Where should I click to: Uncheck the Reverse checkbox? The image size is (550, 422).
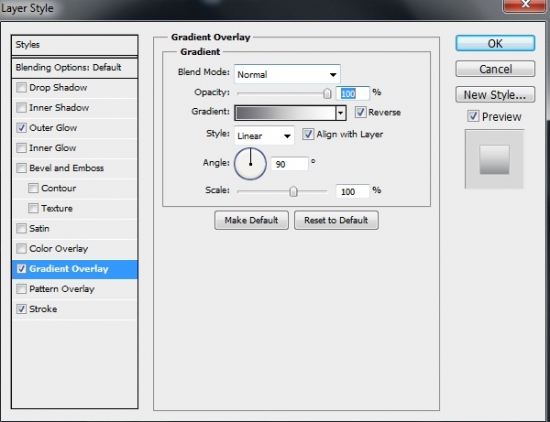pyautogui.click(x=360, y=112)
